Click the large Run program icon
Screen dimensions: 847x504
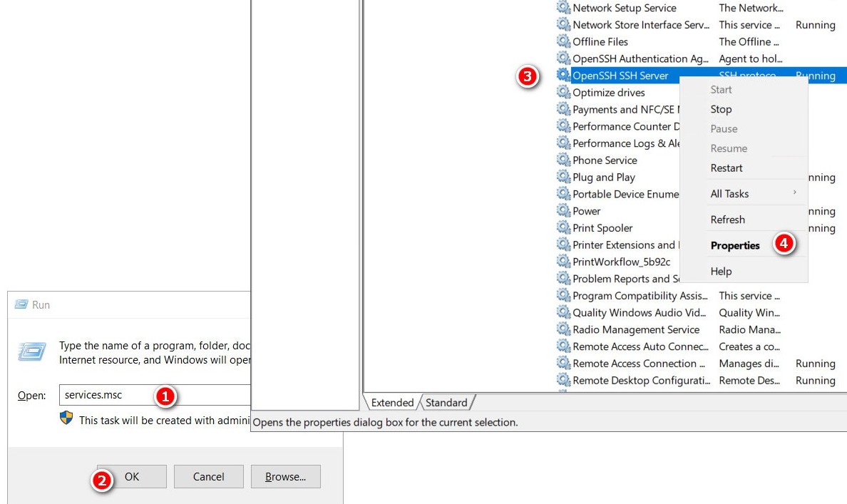pos(32,351)
